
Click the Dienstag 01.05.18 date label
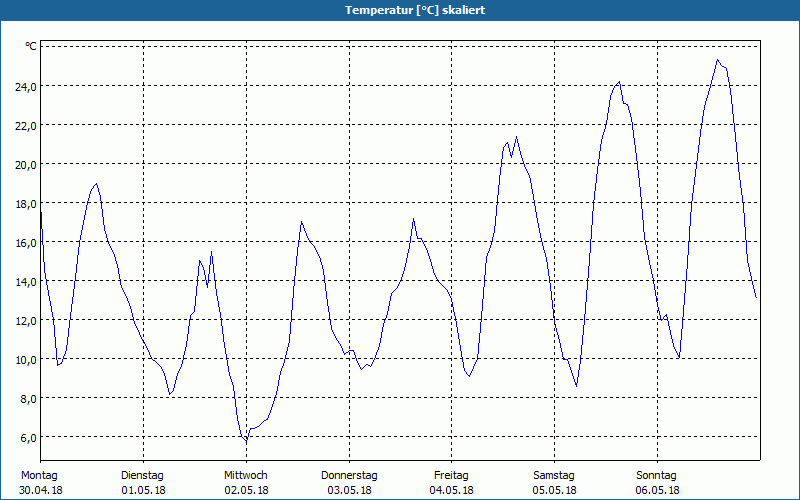(143, 483)
